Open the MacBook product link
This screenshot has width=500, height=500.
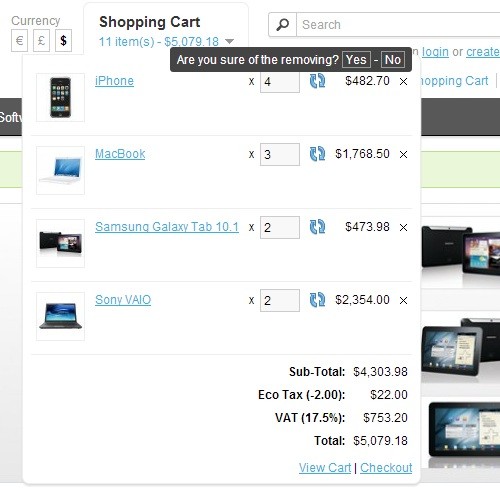(120, 154)
